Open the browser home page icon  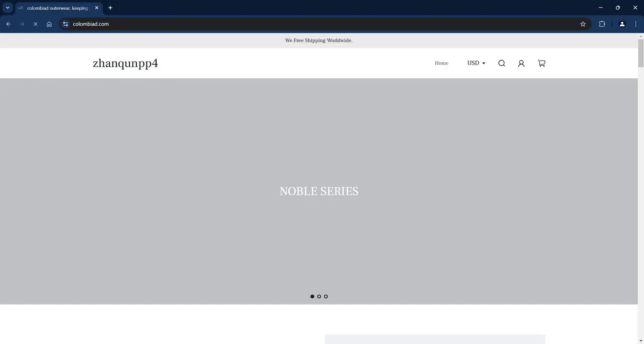coord(49,24)
